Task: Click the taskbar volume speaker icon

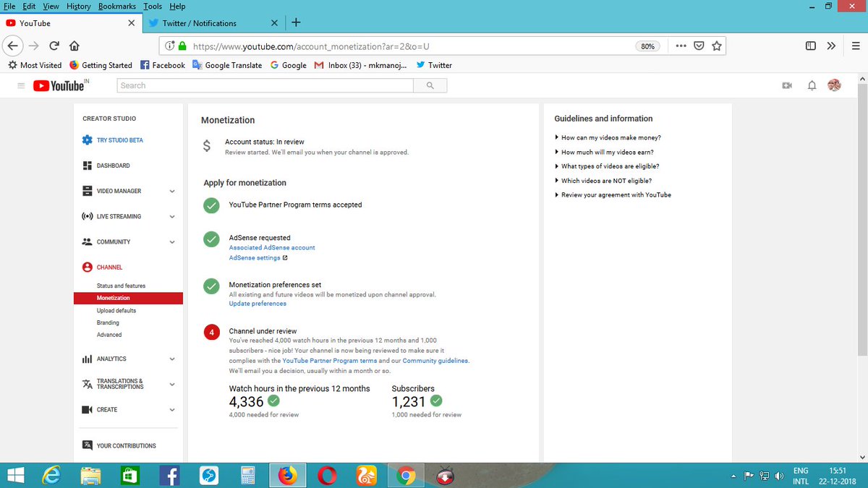Action: (x=779, y=476)
